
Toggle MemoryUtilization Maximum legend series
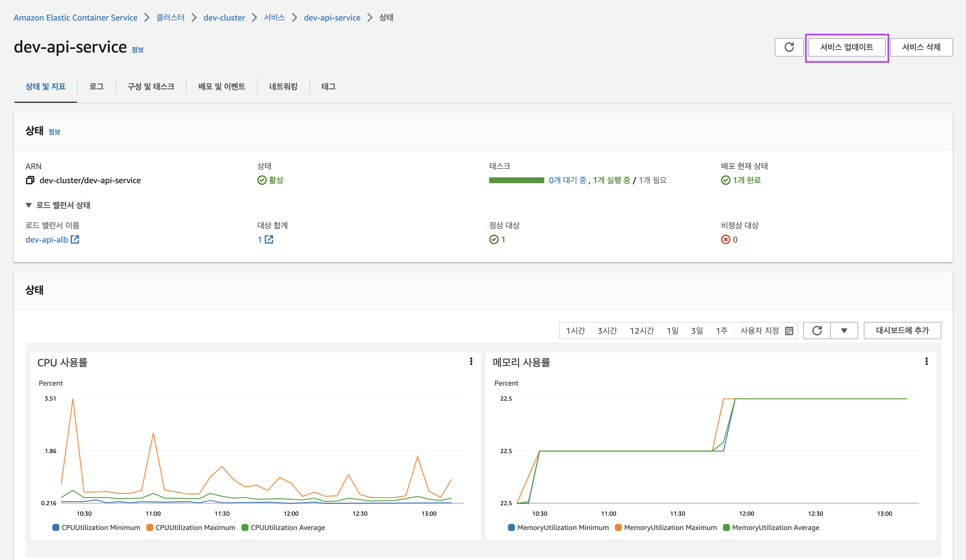pos(666,527)
